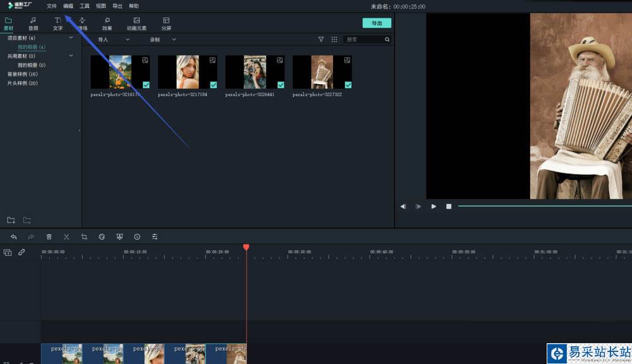
Task: Play the preview
Action: [434, 207]
